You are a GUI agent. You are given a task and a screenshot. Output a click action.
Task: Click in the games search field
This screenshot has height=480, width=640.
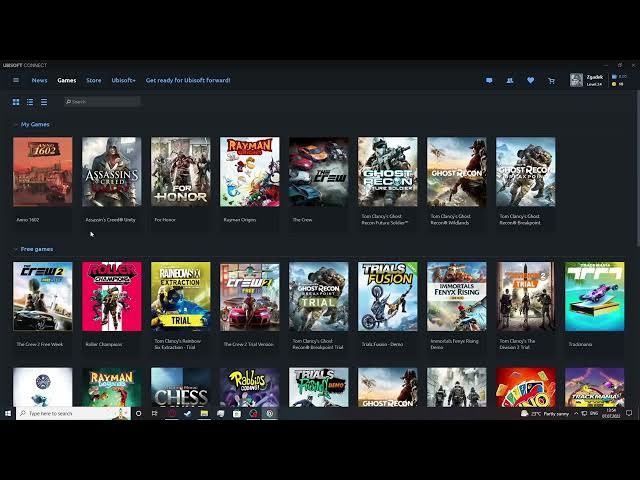point(102,102)
